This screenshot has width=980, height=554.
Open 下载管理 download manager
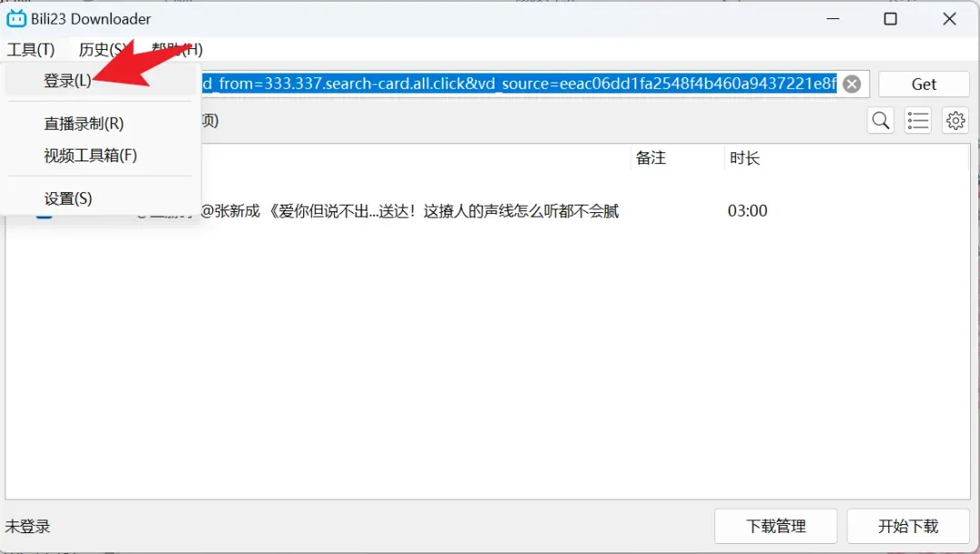776,526
